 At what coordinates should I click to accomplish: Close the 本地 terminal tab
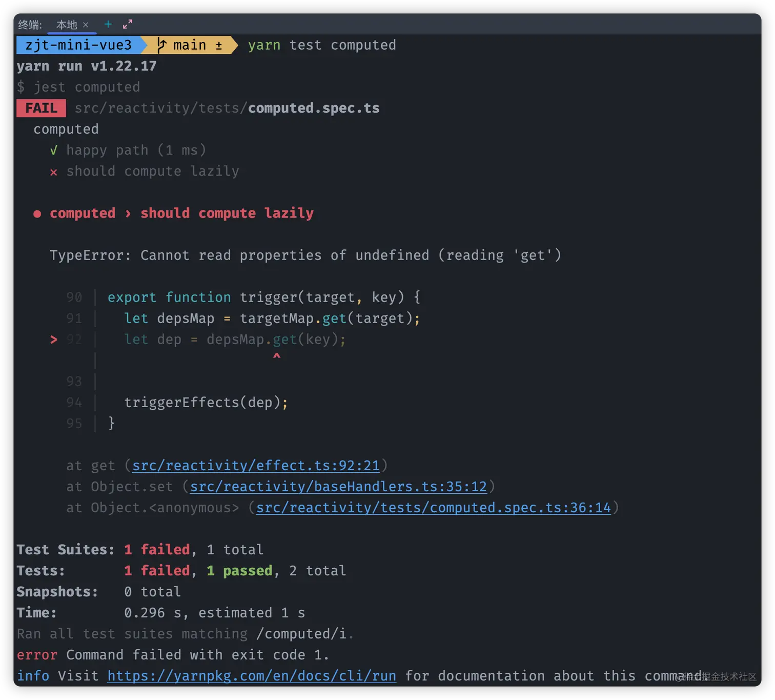86,24
